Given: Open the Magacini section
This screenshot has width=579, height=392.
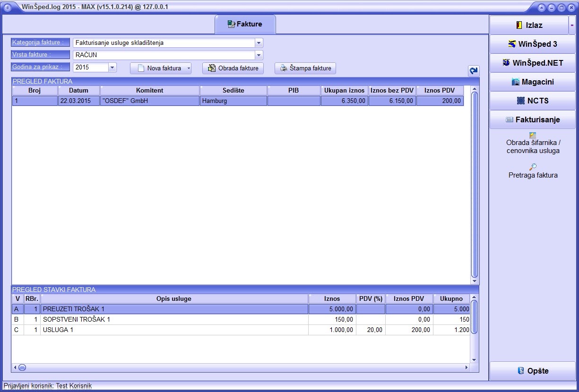Looking at the screenshot, I should (x=532, y=82).
